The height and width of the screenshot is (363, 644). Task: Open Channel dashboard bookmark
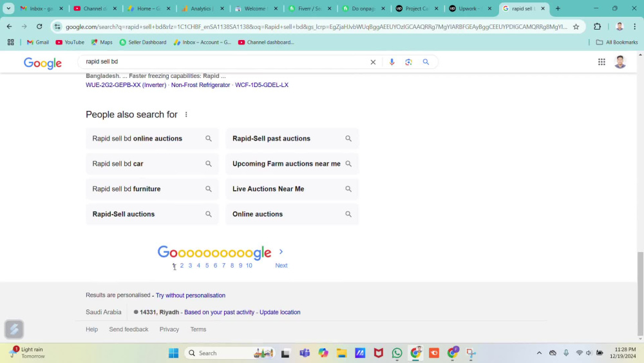(266, 43)
